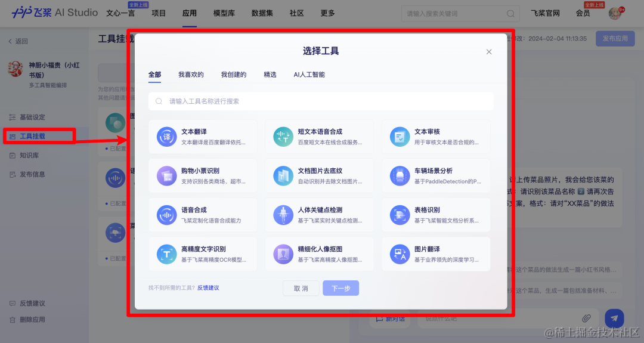Click the 图片翻译 card description text
The width and height of the screenshot is (644, 343).
click(x=446, y=259)
